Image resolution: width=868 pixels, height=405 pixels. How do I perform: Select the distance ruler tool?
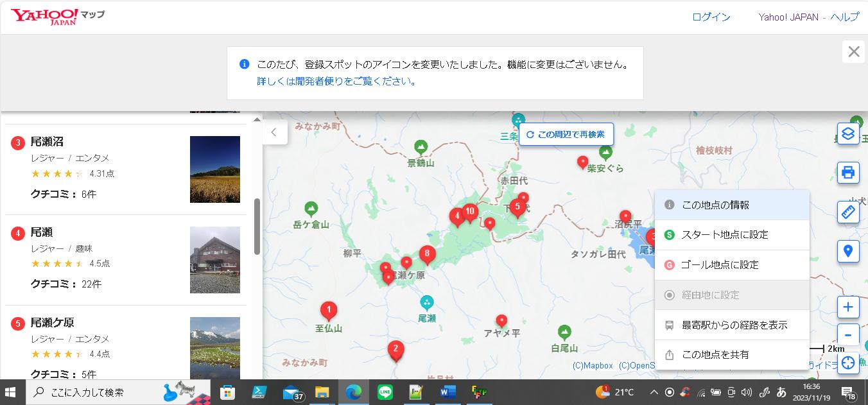pos(848,212)
